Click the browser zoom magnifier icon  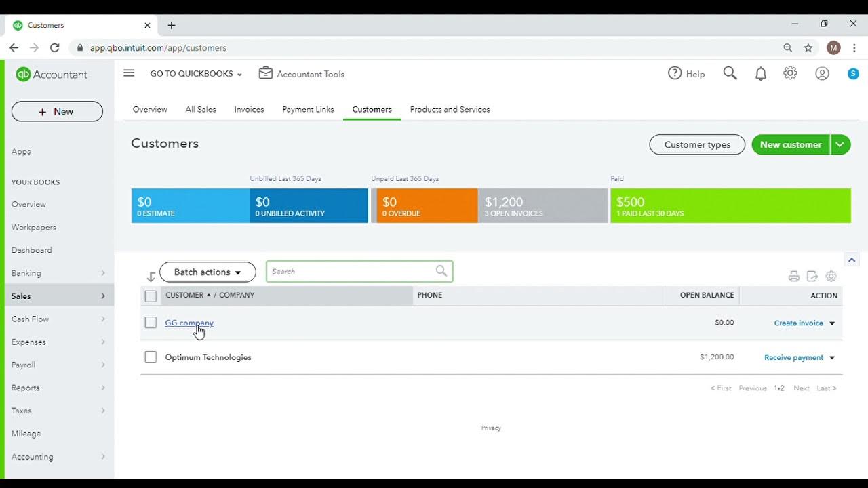(787, 48)
